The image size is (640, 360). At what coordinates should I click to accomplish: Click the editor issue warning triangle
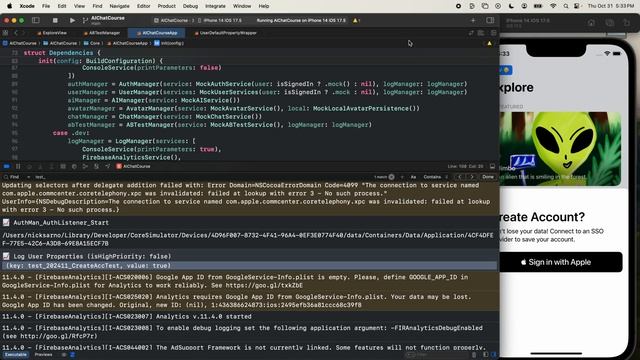(489, 43)
